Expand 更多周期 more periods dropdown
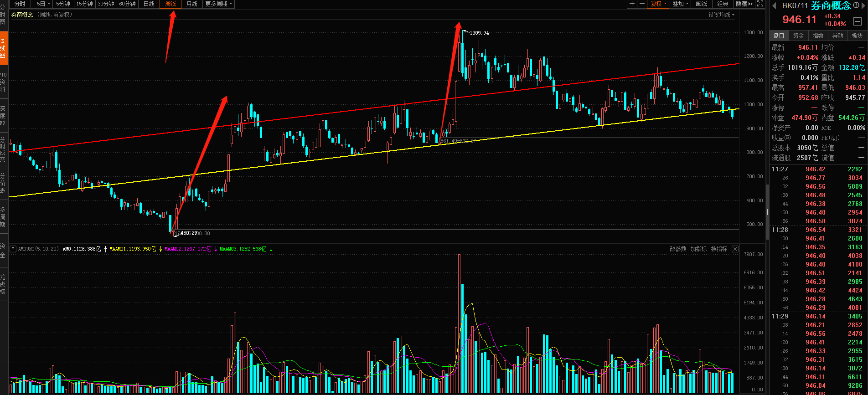 218,4
